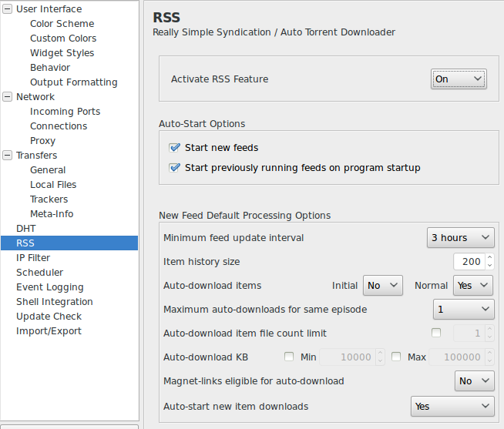Increase Item history size with up arrow
The height and width of the screenshot is (429, 504).
point(489,257)
